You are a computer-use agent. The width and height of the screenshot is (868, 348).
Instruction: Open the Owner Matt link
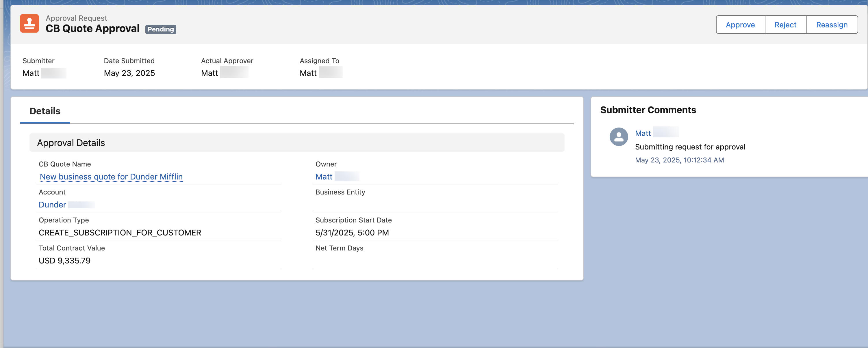pos(324,176)
